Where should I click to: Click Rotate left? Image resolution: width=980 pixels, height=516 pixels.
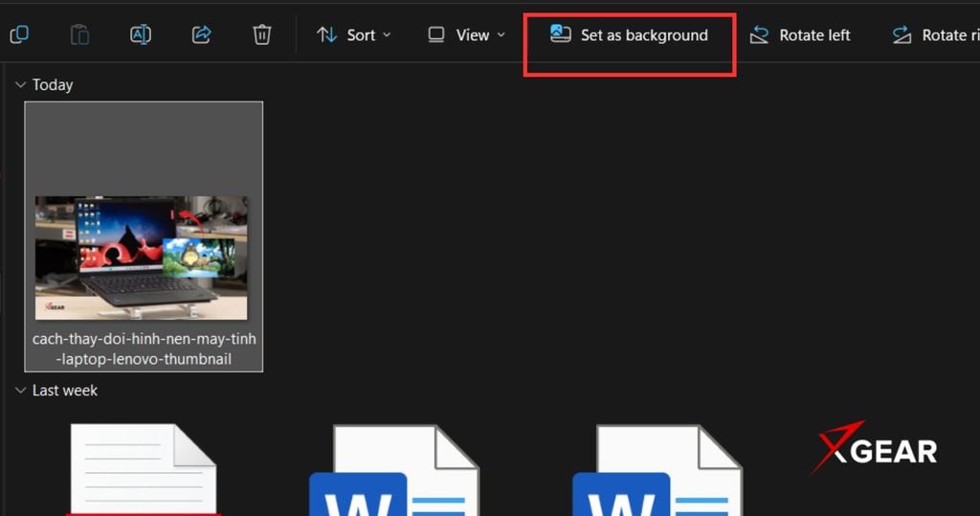[800, 35]
